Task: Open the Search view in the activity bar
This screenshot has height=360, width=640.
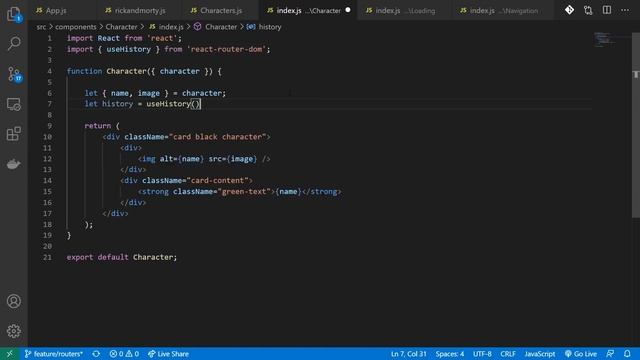Action: tap(14, 43)
